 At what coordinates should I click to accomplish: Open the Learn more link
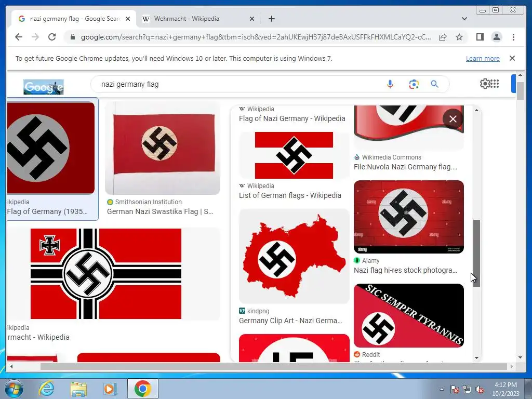click(x=483, y=58)
